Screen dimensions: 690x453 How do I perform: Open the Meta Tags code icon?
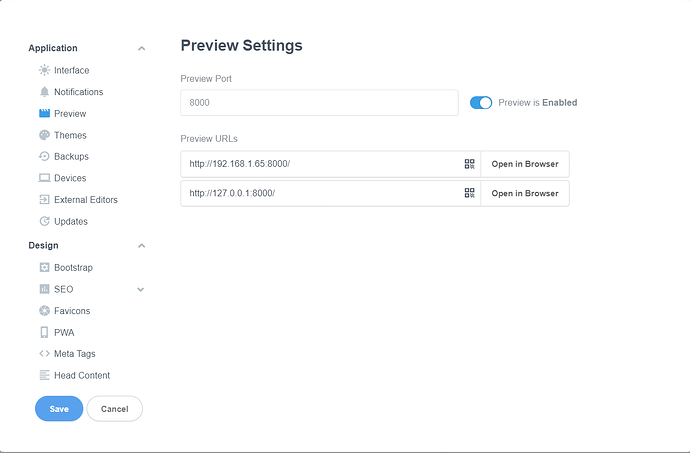44,354
